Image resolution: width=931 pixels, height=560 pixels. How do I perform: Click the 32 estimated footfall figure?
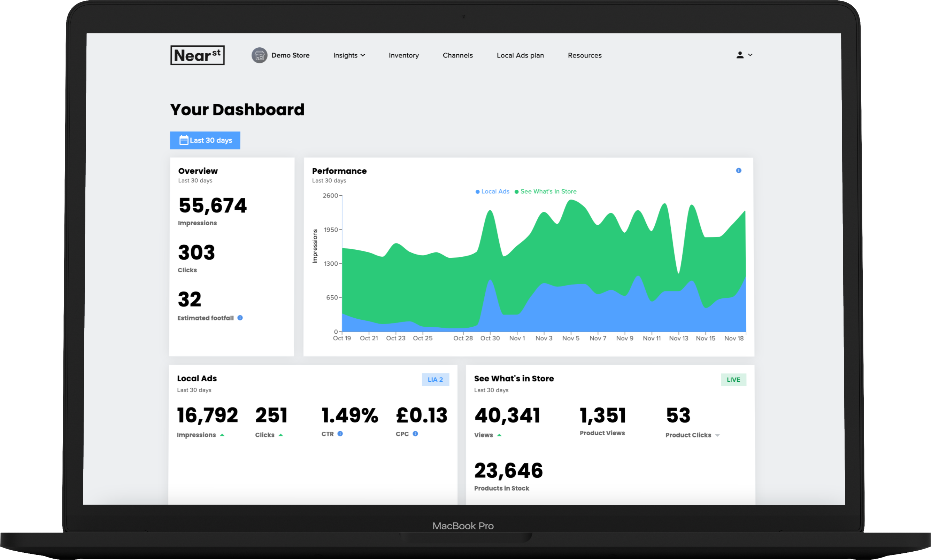[x=190, y=299]
